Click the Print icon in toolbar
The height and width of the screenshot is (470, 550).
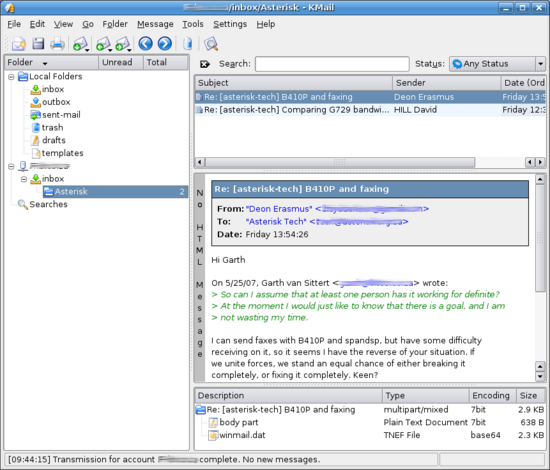point(57,44)
